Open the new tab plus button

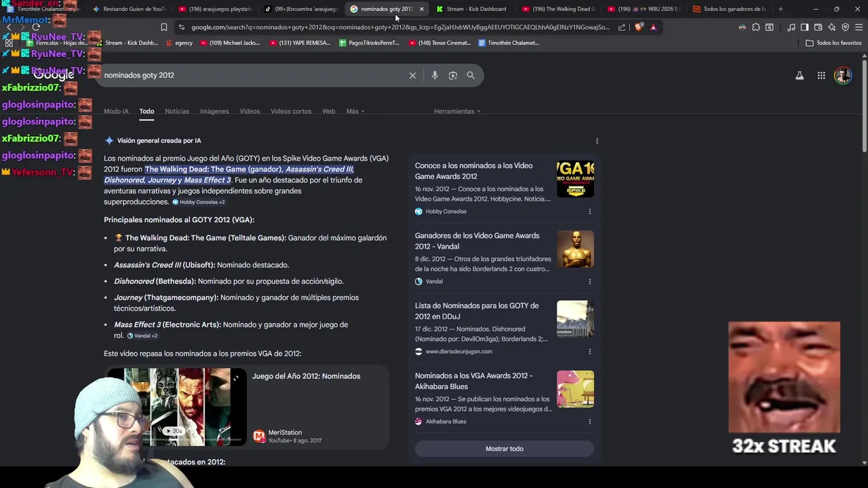[x=781, y=9]
